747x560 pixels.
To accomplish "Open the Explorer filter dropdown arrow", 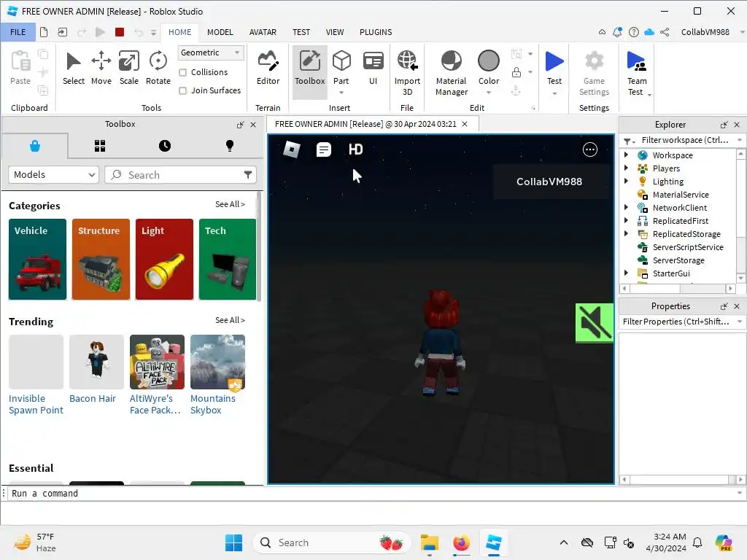I will [740, 140].
